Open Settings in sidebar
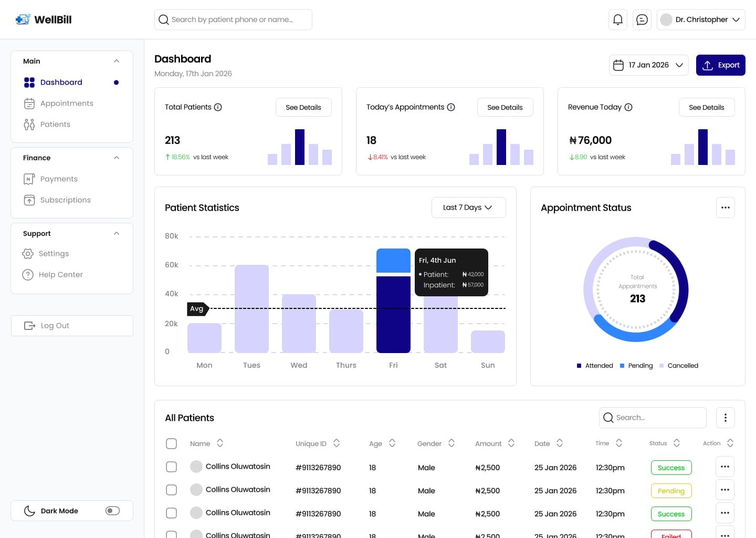Screen dimensions: 756x538 coord(46,254)
